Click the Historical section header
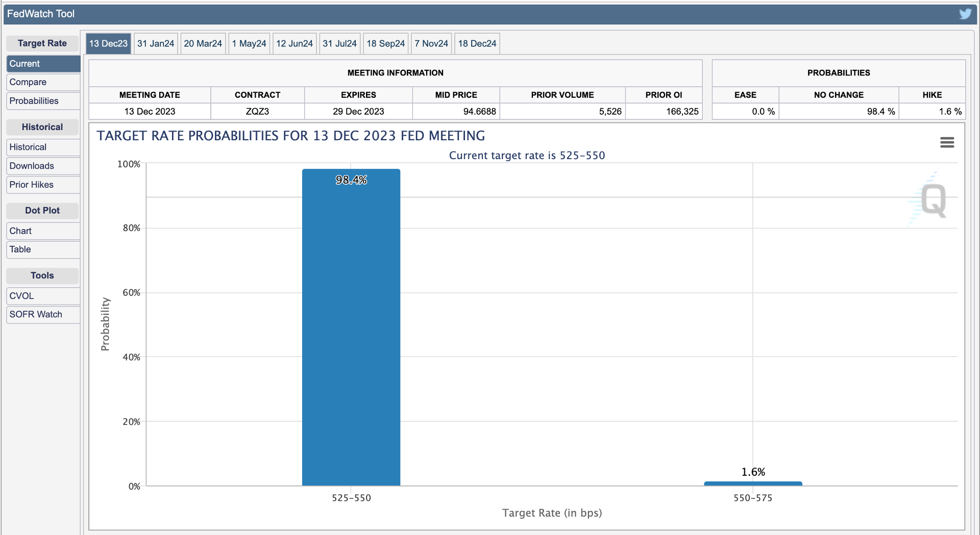Image resolution: width=980 pixels, height=535 pixels. click(42, 127)
